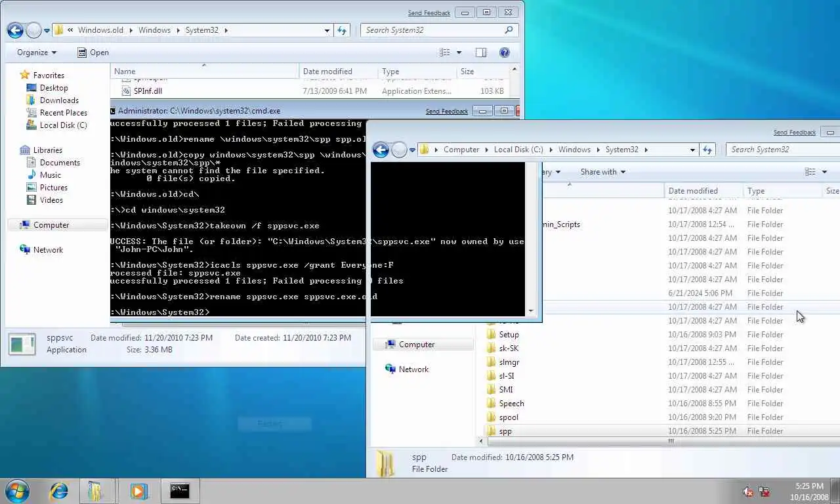Click Local Disk (C:) breadcrumb segment
Screen dimensions: 840x504
pos(518,150)
